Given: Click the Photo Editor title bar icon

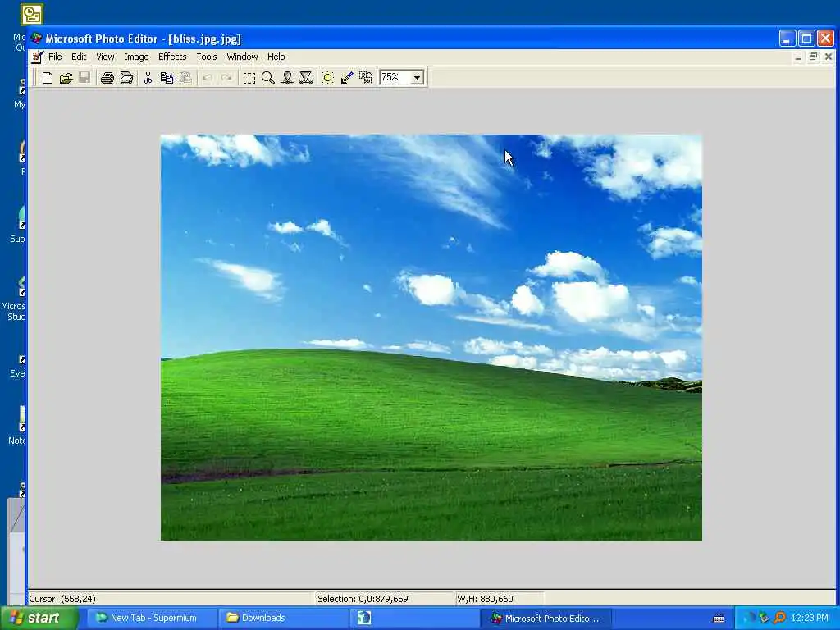Looking at the screenshot, I should (36, 39).
